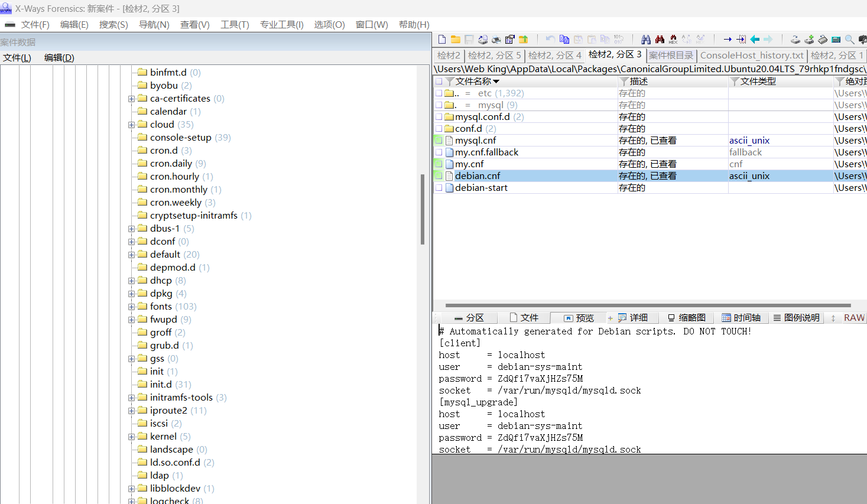Viewport: 867px width, 504px height.
Task: Expand the kernel folder node
Action: click(132, 437)
